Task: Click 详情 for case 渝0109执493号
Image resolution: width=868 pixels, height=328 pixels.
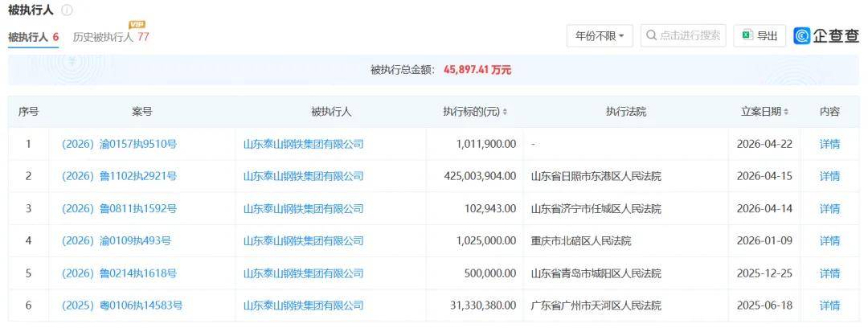Action: point(829,241)
